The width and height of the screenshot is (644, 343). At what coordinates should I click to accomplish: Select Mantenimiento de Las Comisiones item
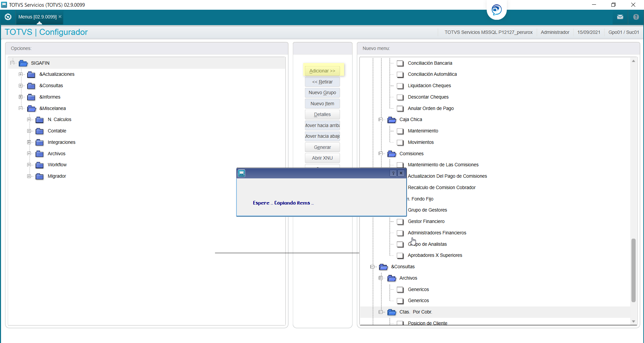443,165
